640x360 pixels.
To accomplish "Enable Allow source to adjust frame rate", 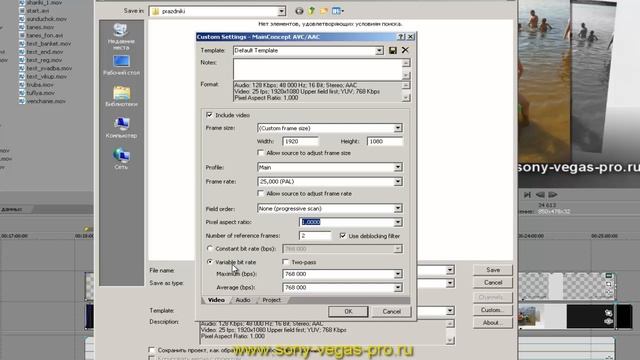I will point(261,193).
